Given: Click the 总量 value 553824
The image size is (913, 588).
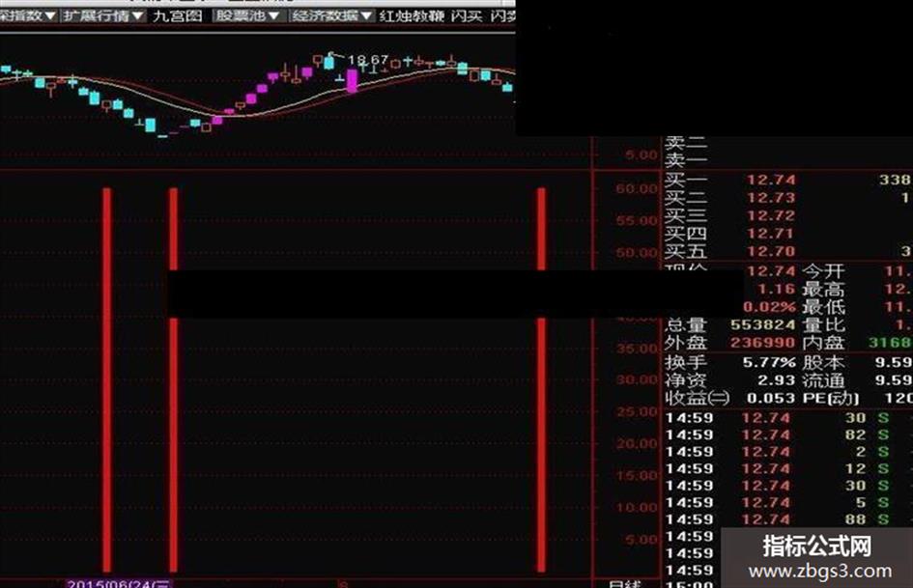Looking at the screenshot, I should click(763, 324).
